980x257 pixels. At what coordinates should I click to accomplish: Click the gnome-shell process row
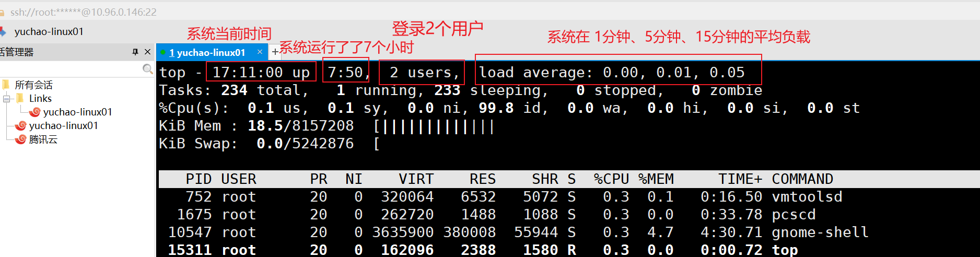tap(517, 232)
